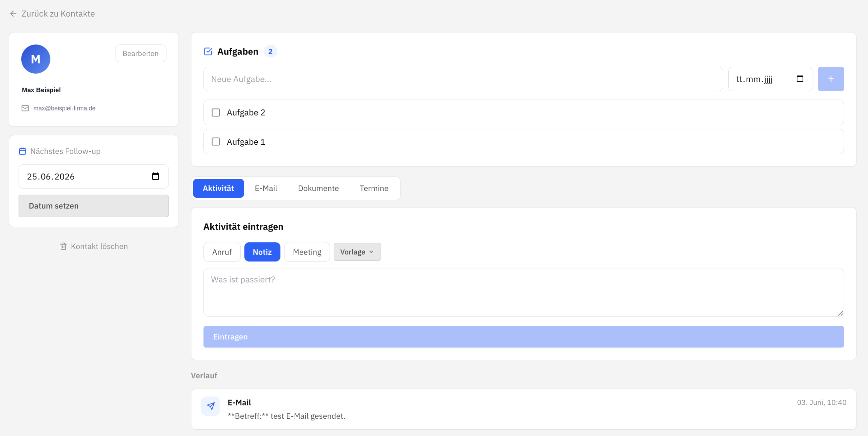The width and height of the screenshot is (868, 436).
Task: Click the Bearbeiten button
Action: [140, 53]
